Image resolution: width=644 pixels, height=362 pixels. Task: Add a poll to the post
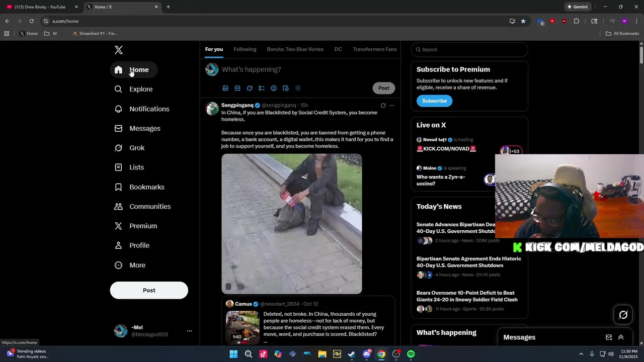coord(262,88)
